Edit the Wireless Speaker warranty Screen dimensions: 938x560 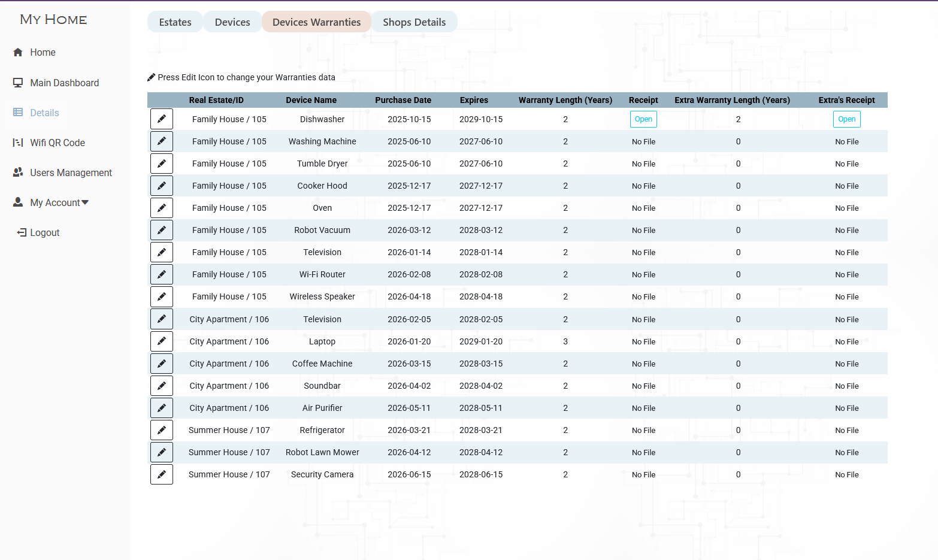coord(162,296)
